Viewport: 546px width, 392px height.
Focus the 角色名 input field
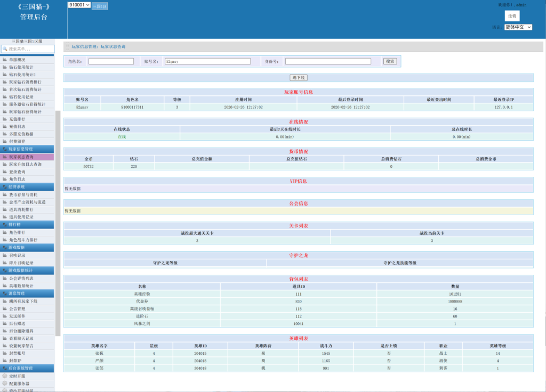coord(111,61)
